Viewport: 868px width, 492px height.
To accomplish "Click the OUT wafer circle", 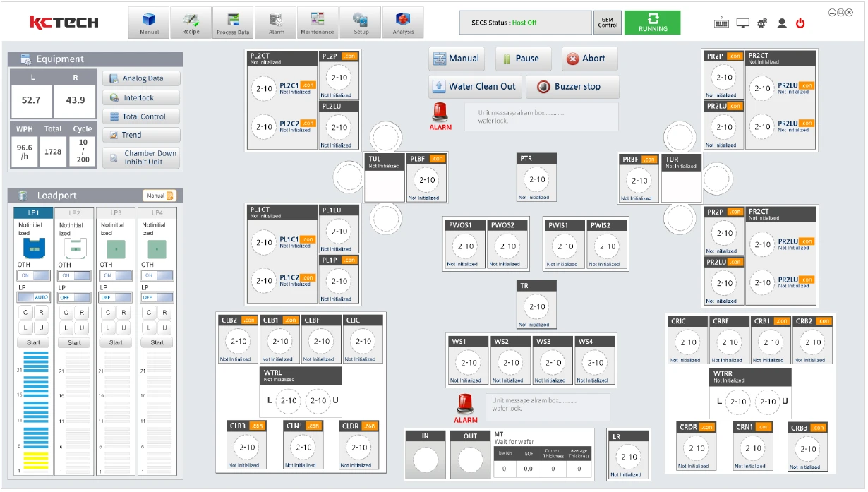I will point(471,460).
